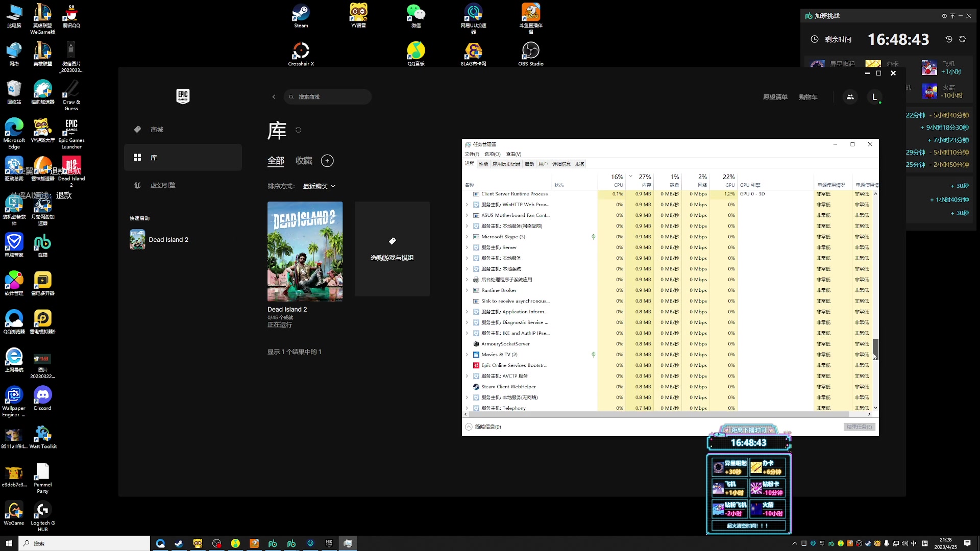The width and height of the screenshot is (980, 551).
Task: Expand Microsoft Skype (3) process group
Action: 467,237
